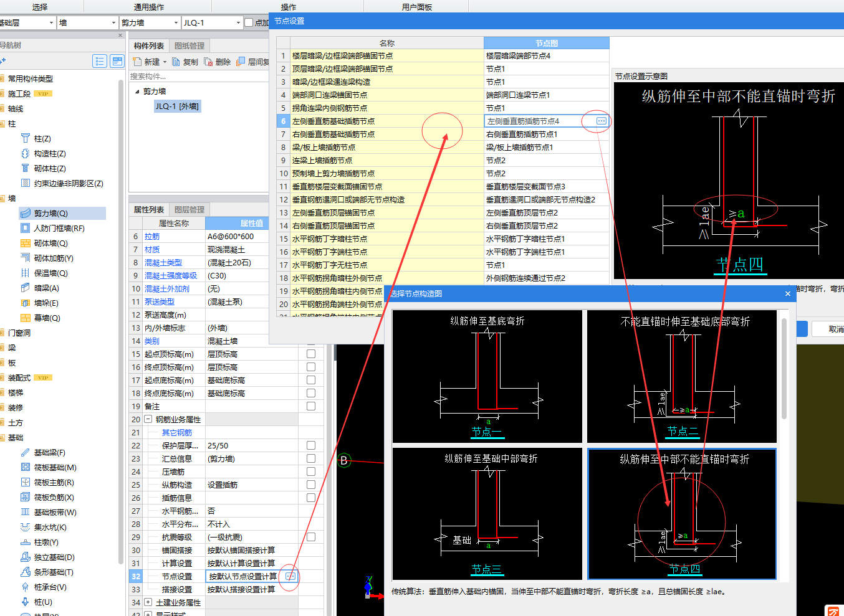
Task: Click the 筏板主筋(R) icon
Action: (26, 482)
